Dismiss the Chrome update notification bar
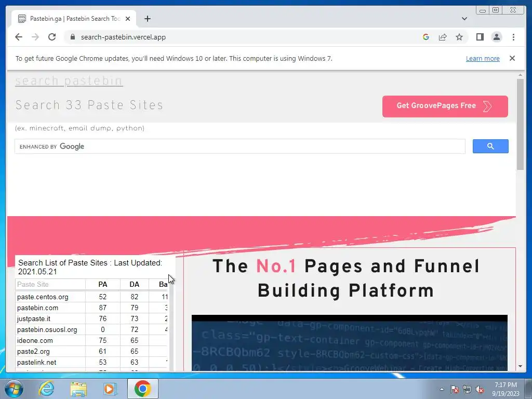This screenshot has width=532, height=399. coord(512,58)
